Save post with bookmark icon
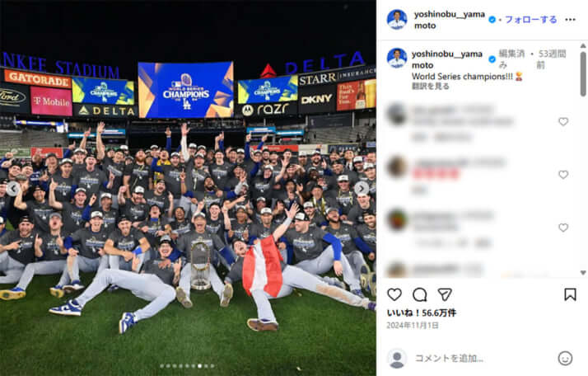 coord(570,294)
